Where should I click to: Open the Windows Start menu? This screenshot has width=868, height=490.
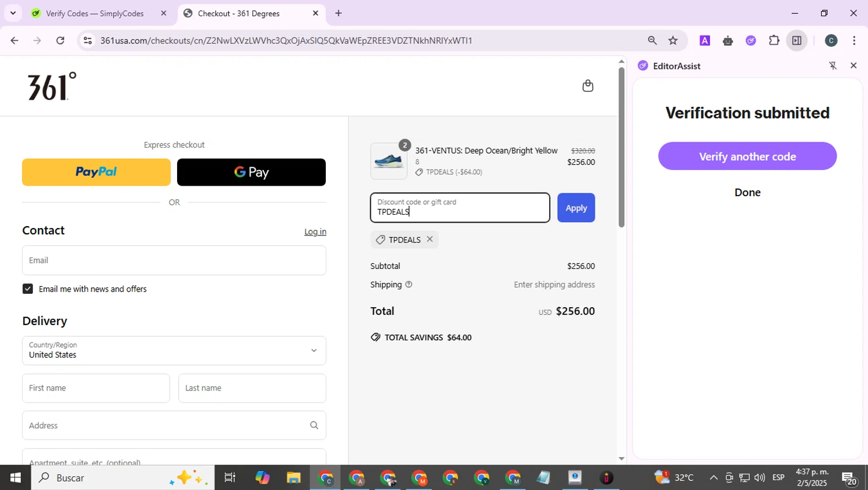pyautogui.click(x=15, y=477)
